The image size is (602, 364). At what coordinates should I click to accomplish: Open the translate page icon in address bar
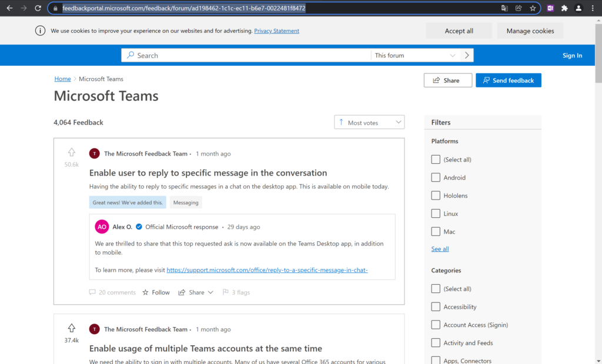(504, 8)
